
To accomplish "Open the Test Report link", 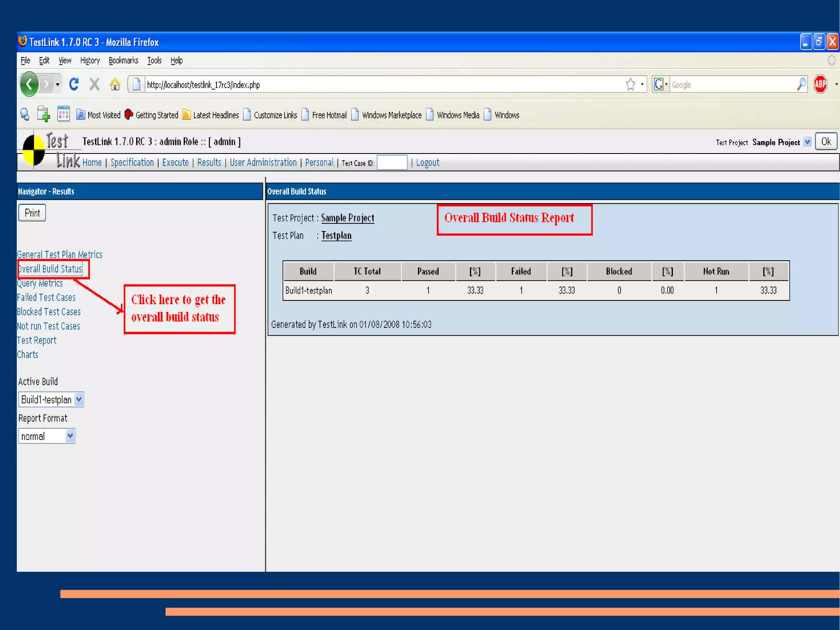I will pos(37,341).
